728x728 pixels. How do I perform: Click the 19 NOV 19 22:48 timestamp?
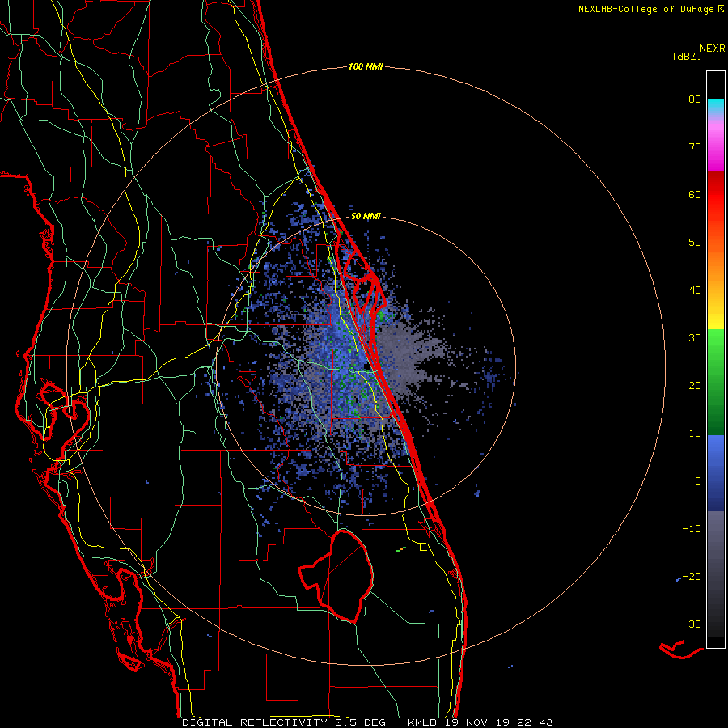click(498, 722)
